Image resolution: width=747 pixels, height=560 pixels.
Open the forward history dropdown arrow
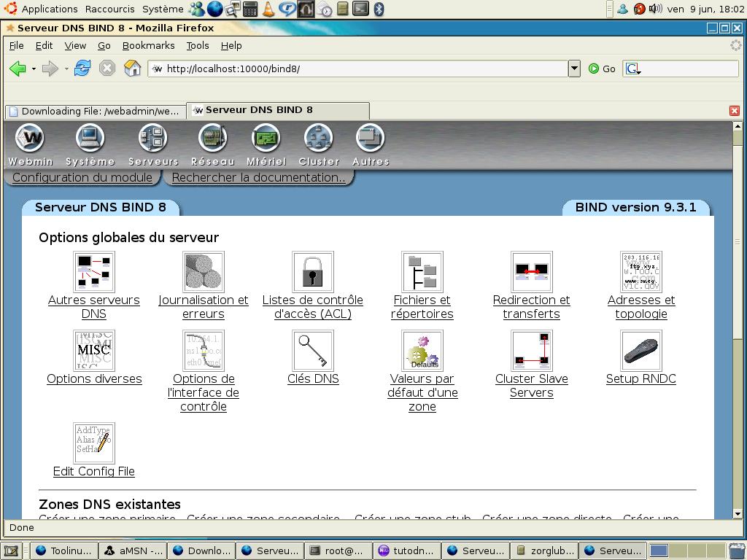coord(66,69)
